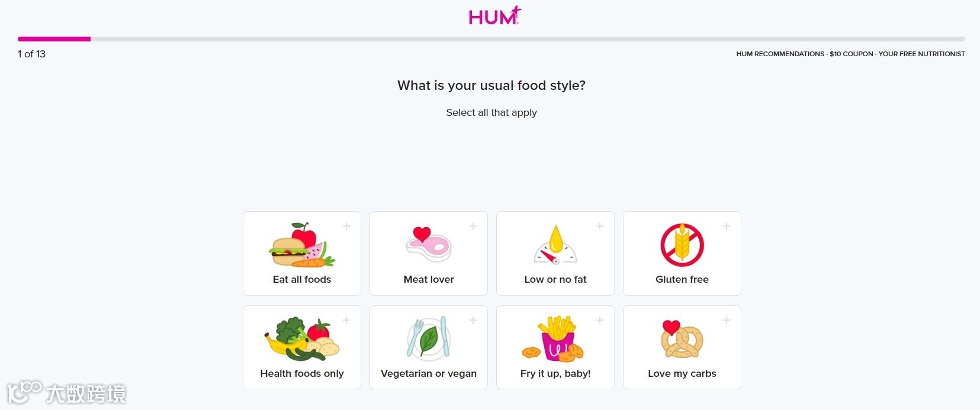
Task: Select the french fries and nuggets icon
Action: [x=555, y=339]
